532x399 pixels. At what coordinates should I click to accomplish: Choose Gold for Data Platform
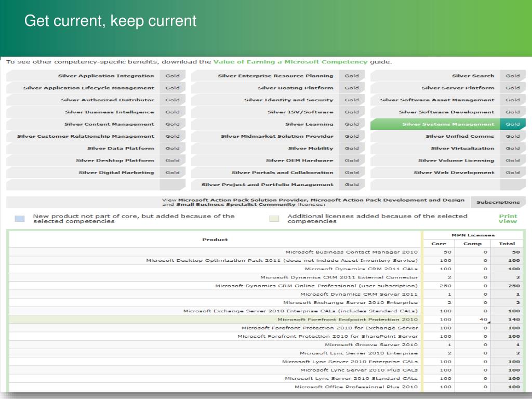pos(172,148)
